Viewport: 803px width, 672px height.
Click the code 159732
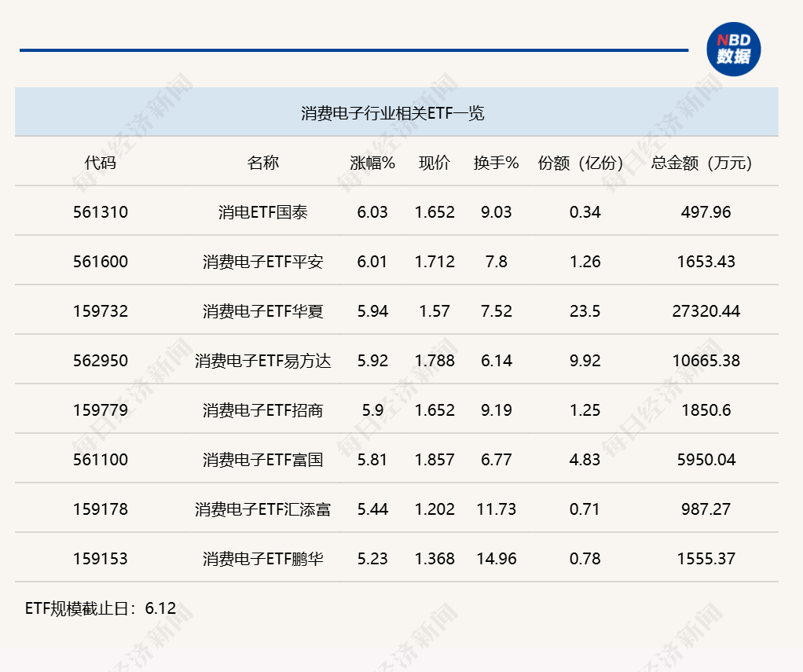tap(101, 311)
